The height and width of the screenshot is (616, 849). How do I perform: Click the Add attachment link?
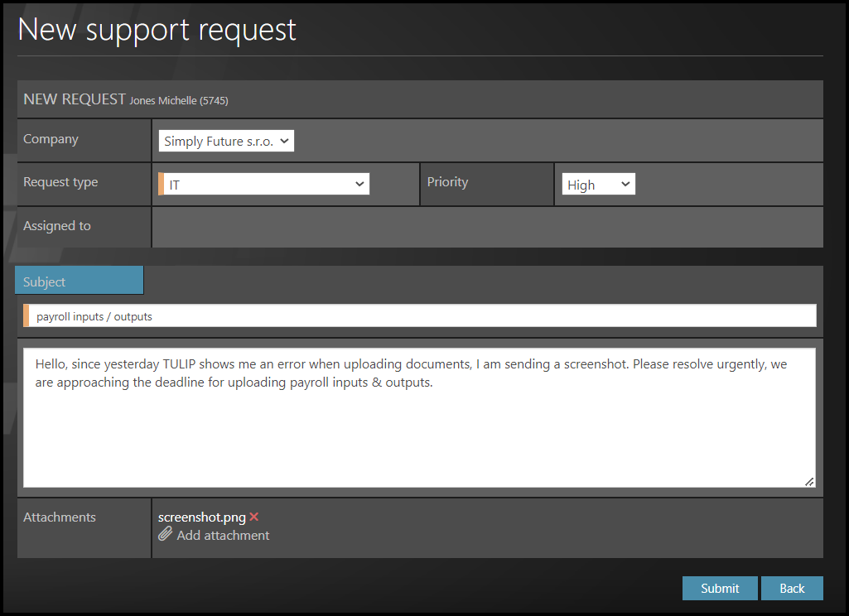(x=223, y=536)
